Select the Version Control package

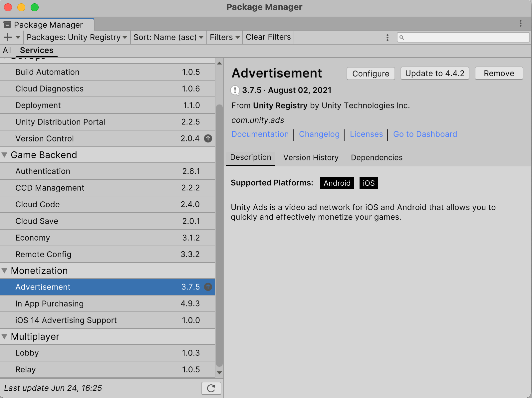click(x=107, y=138)
